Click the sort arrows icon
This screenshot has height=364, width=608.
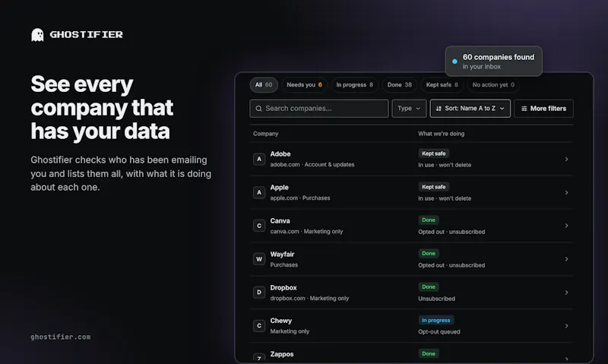[439, 109]
